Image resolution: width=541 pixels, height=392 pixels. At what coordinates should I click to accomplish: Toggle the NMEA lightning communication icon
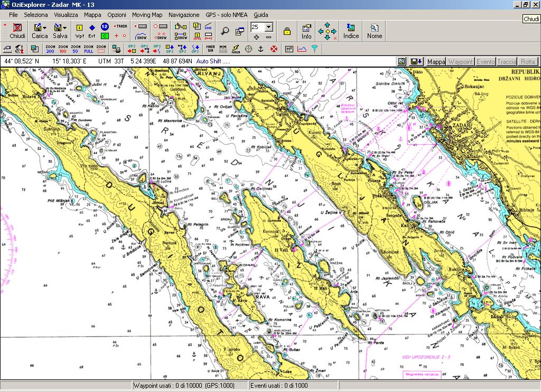tap(236, 49)
